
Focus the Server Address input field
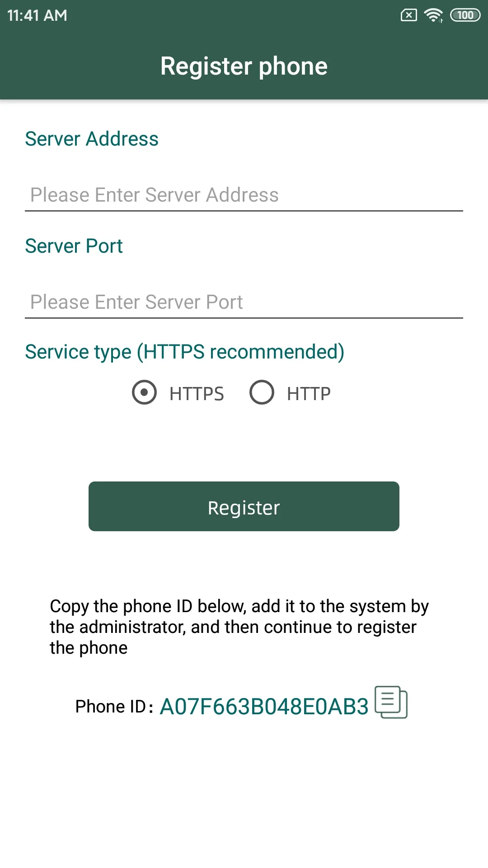click(244, 195)
